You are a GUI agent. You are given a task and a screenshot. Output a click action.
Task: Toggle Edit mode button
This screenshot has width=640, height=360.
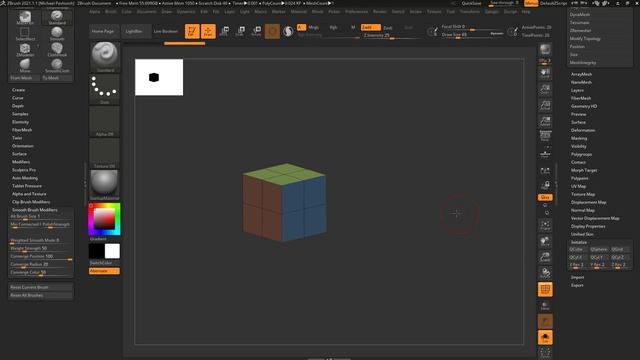click(192, 31)
